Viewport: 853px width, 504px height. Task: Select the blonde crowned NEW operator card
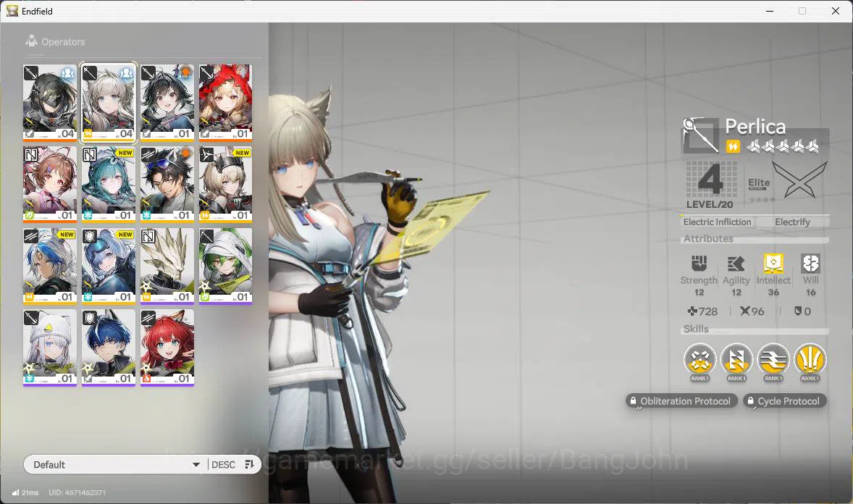[225, 184]
